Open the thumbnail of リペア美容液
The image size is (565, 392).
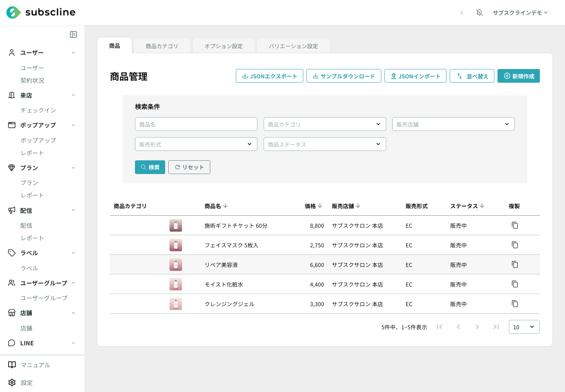[176, 265]
